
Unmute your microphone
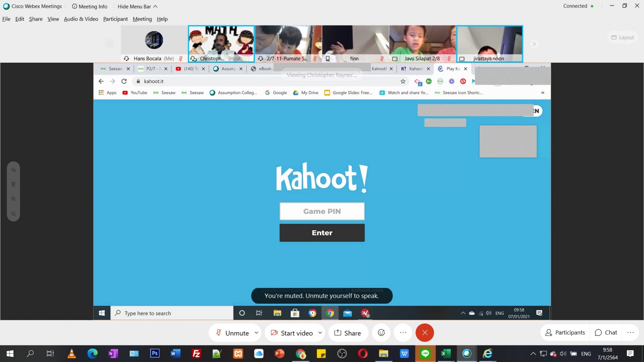point(233,333)
